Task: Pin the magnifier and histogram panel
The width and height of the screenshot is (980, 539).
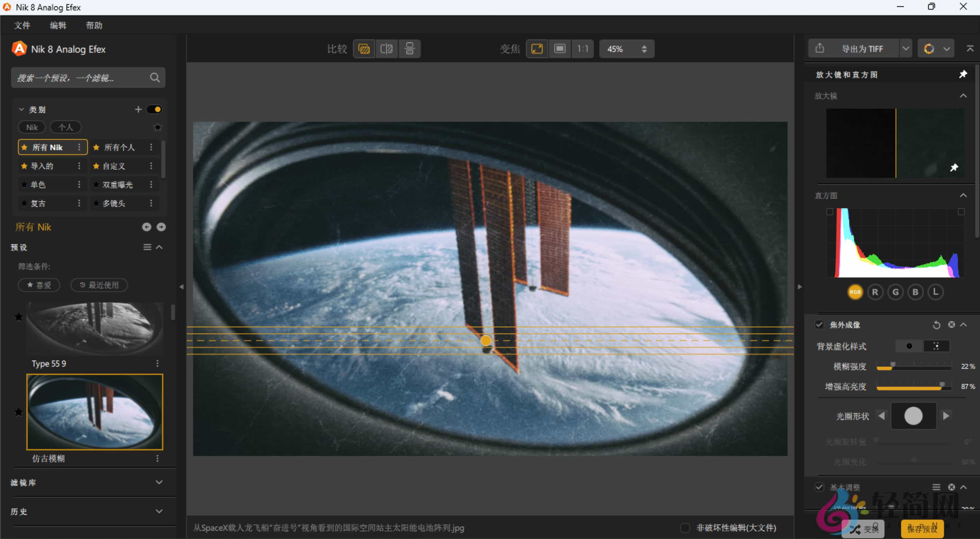Action: 962,74
